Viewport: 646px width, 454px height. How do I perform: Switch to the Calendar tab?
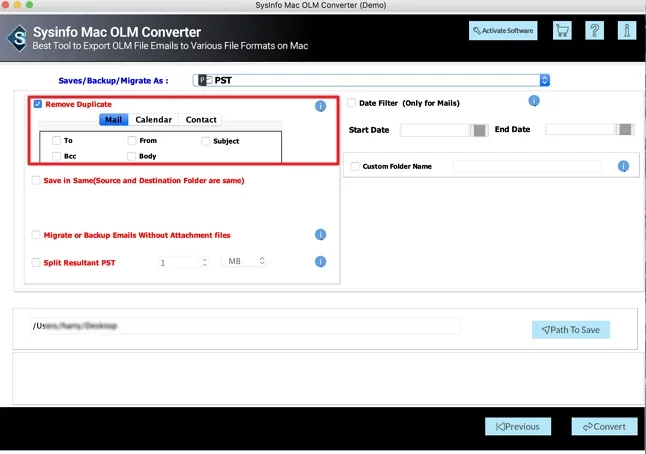[x=153, y=119]
